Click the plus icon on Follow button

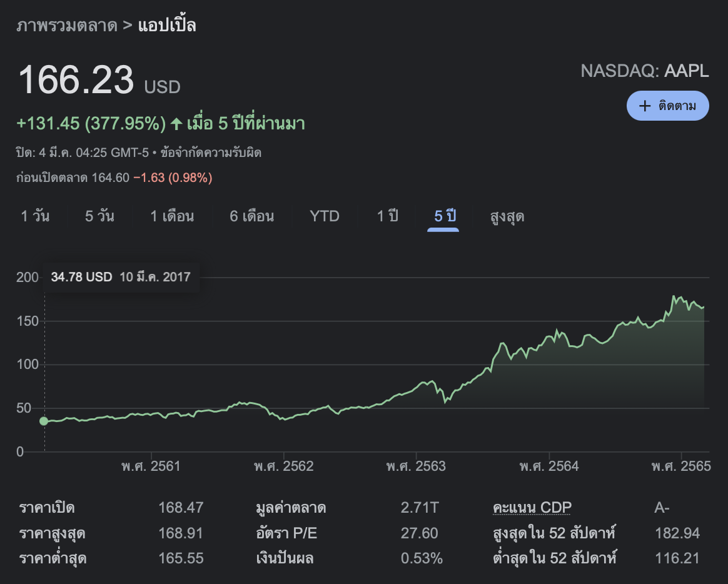click(x=645, y=106)
